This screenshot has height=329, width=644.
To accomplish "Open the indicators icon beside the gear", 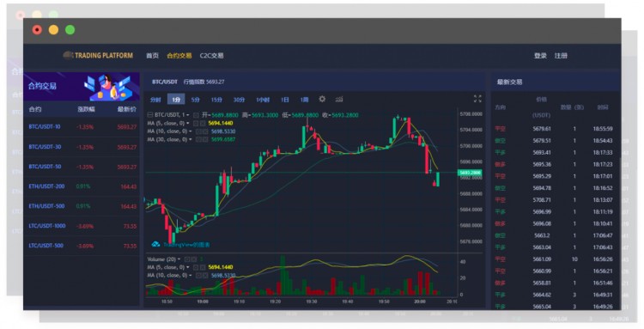I will point(339,100).
